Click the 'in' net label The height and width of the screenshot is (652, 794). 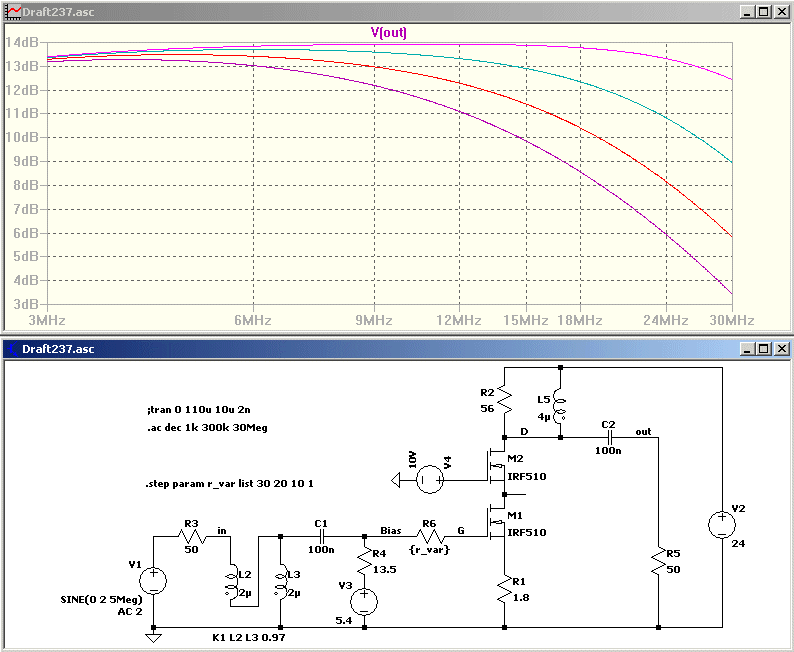222,531
